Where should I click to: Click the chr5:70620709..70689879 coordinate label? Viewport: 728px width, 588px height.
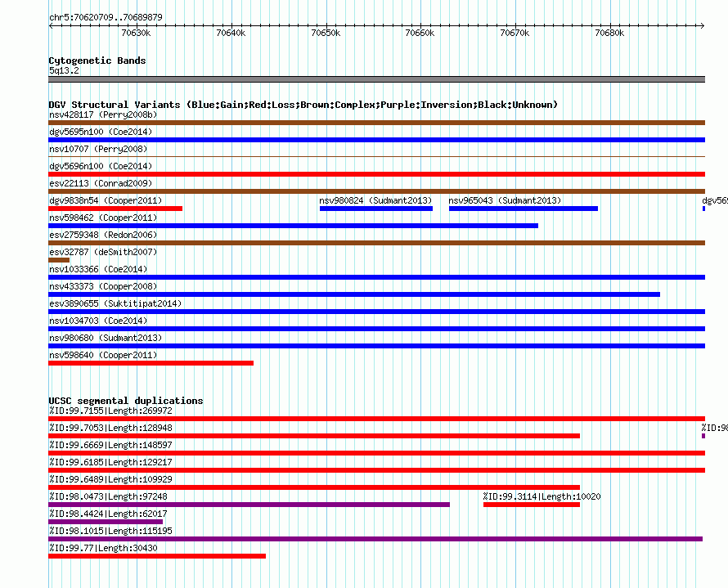click(106, 17)
